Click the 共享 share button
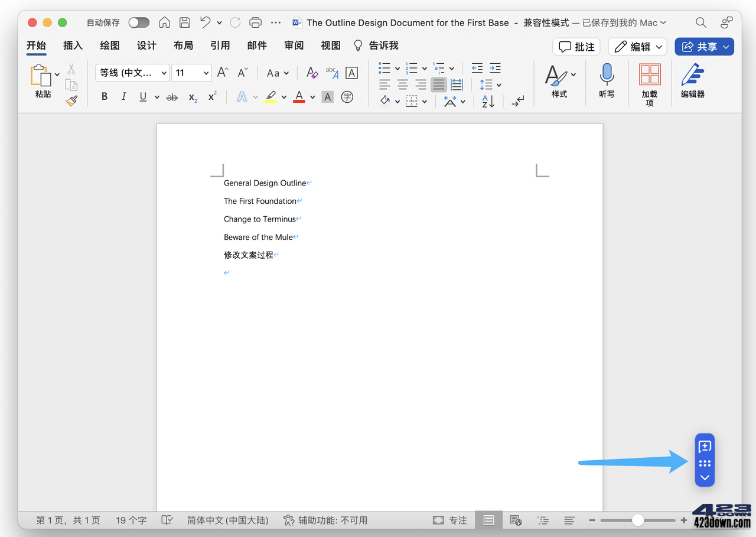Screen dimensions: 756x537 pyautogui.click(x=704, y=47)
